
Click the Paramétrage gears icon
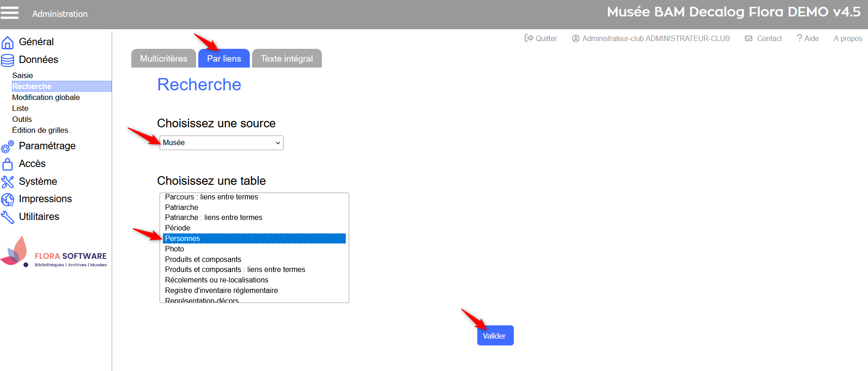point(7,146)
